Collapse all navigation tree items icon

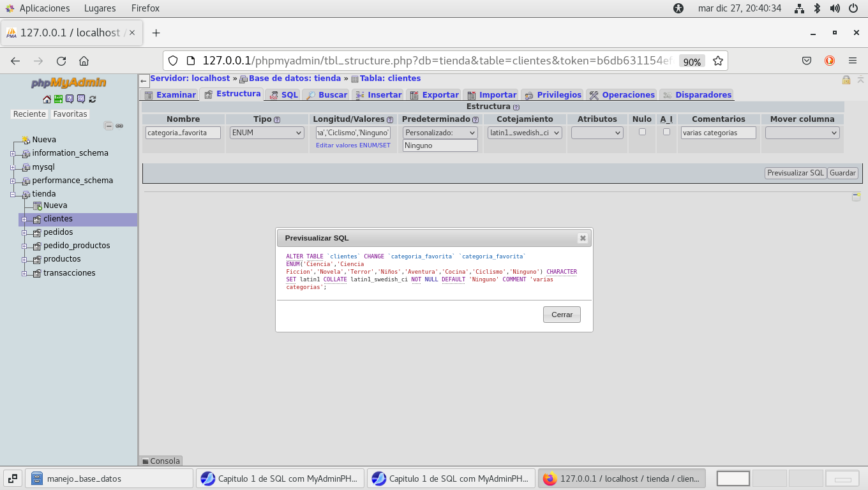[x=108, y=126]
